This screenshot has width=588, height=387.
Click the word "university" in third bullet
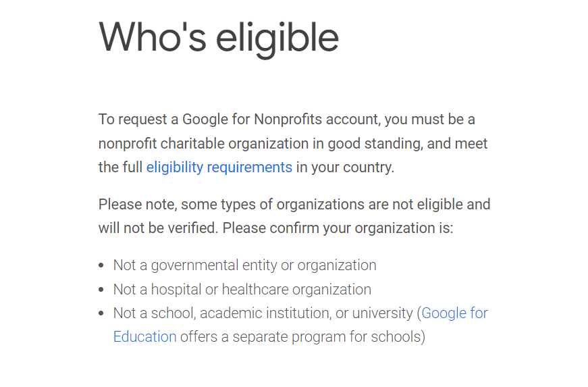point(381,313)
